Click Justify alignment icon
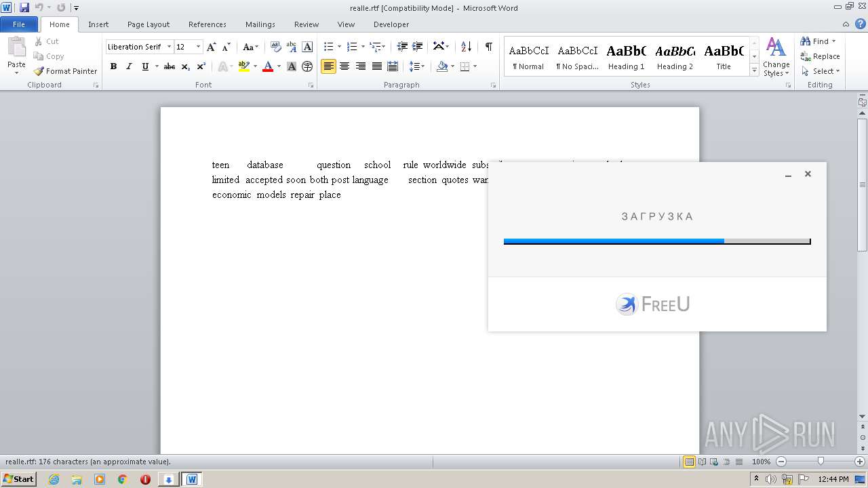 [x=376, y=66]
